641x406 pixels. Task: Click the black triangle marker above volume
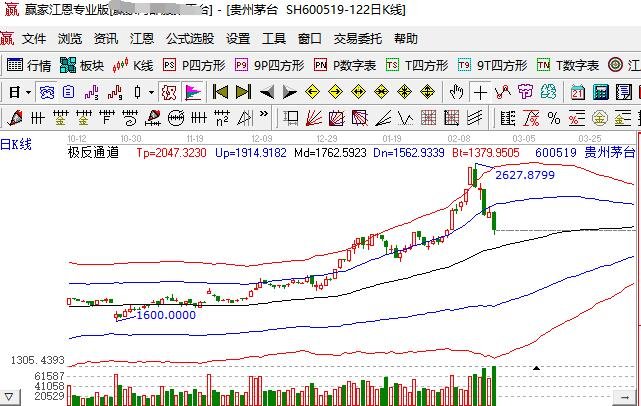point(536,368)
